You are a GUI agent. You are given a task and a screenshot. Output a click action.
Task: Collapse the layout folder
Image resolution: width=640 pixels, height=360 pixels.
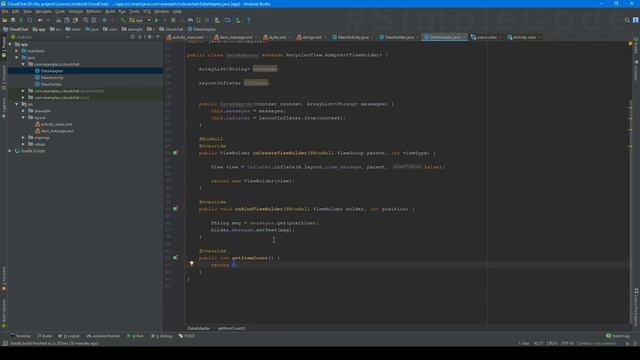23,118
